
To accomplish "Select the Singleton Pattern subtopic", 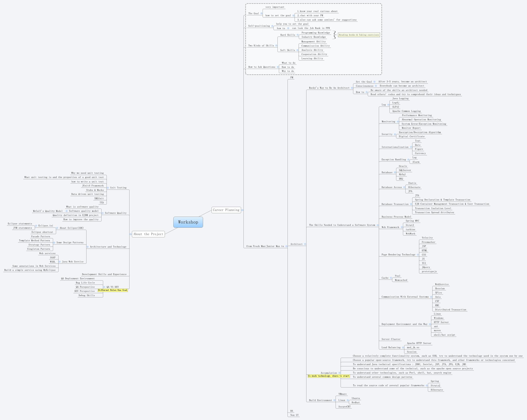I will 38,249.
